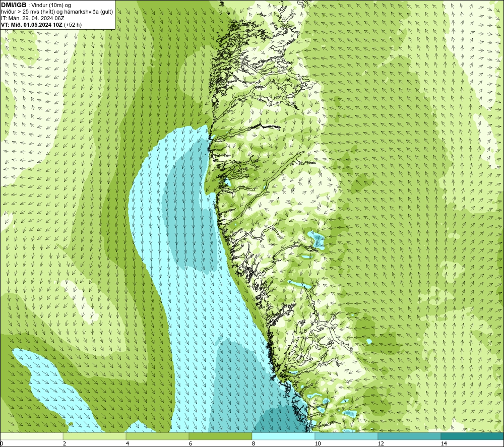Click the 2–4 m/s light green swatch
The width and height of the screenshot is (504, 447).
coord(95,436)
